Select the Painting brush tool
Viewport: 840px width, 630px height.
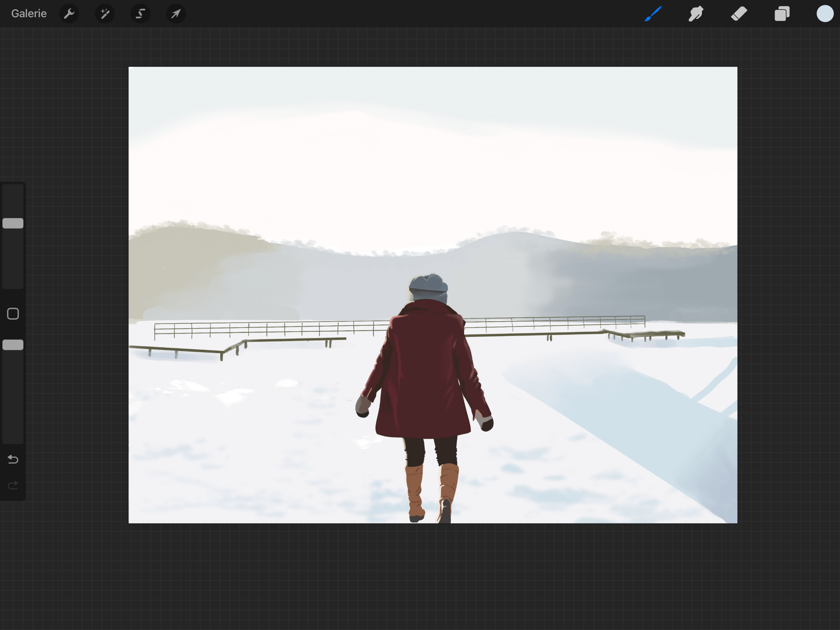point(653,14)
